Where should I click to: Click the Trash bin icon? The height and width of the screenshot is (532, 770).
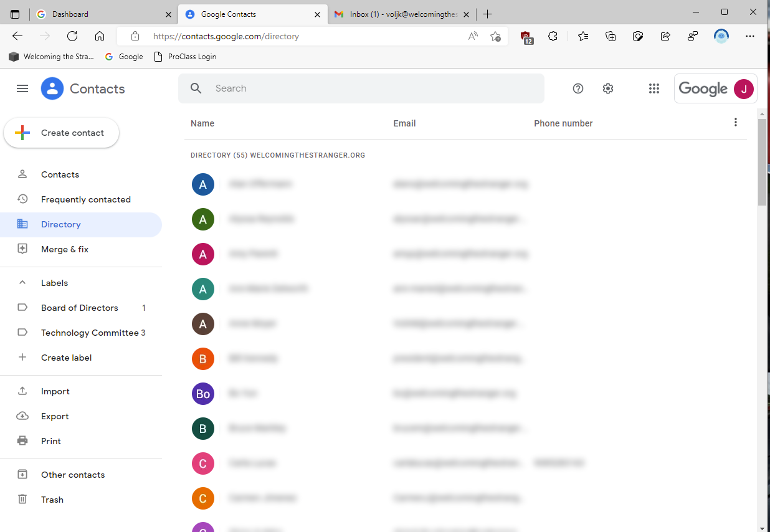tap(22, 500)
